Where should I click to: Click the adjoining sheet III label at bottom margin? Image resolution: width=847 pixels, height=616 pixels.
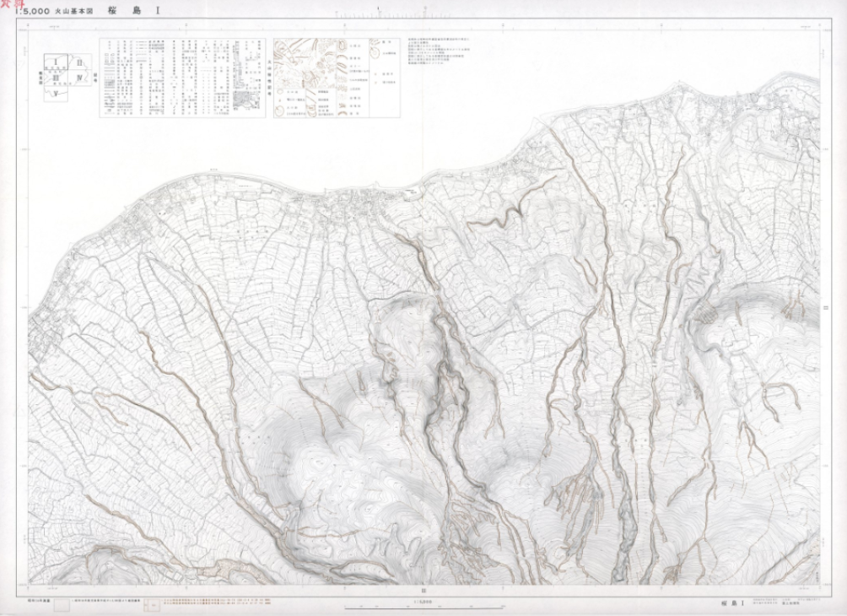coord(423,590)
